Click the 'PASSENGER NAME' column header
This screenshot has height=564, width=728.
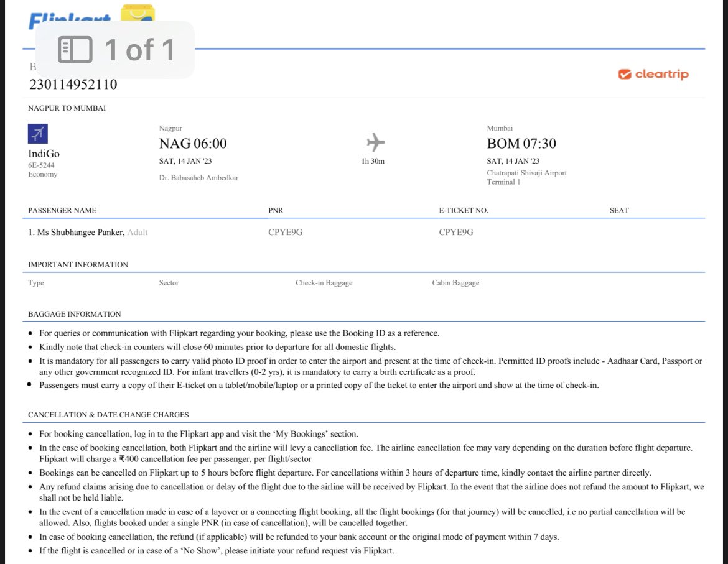62,210
